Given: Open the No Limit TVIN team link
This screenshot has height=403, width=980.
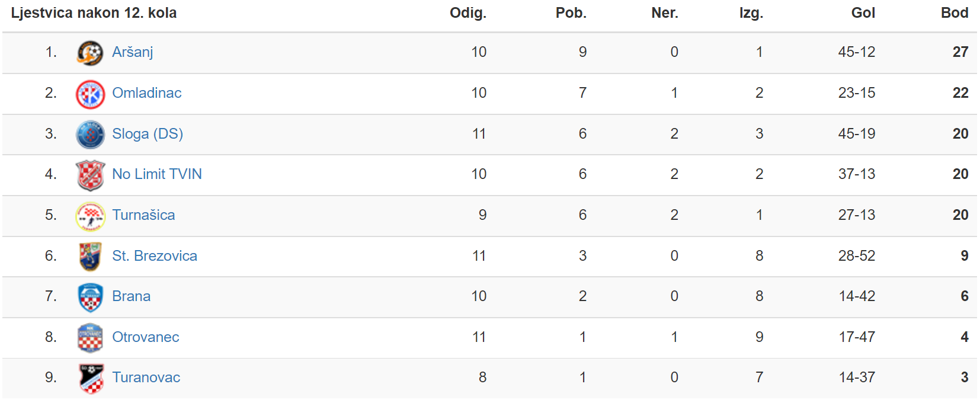Looking at the screenshot, I should [x=157, y=174].
